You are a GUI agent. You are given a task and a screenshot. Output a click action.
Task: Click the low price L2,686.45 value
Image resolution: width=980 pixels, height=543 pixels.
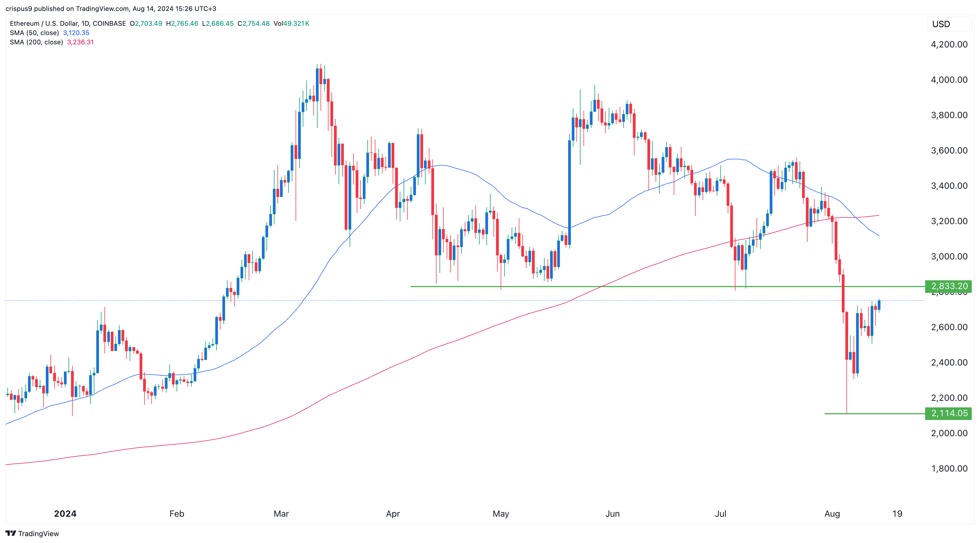pyautogui.click(x=218, y=24)
